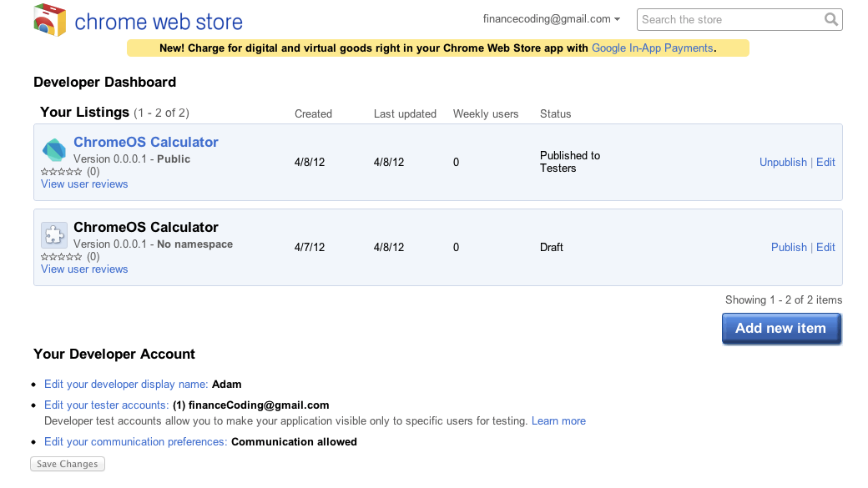Click the chrome web store title text
Image resolution: width=868 pixels, height=488 pixels.
(159, 23)
